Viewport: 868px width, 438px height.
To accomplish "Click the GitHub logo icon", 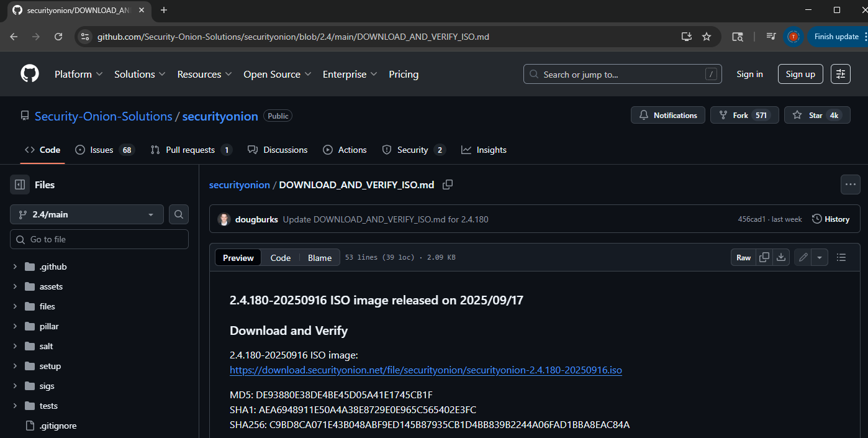I will tap(30, 74).
